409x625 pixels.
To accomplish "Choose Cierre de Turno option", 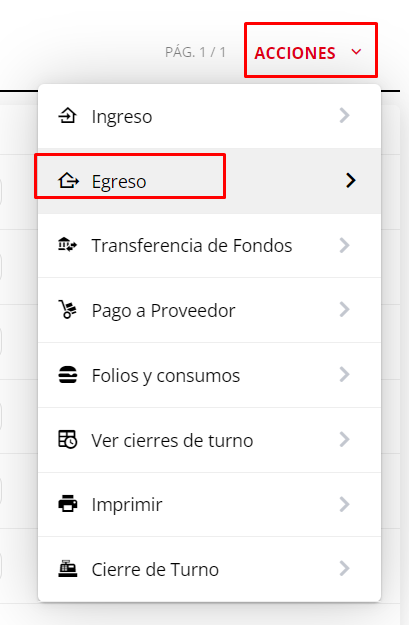I will pyautogui.click(x=209, y=569).
